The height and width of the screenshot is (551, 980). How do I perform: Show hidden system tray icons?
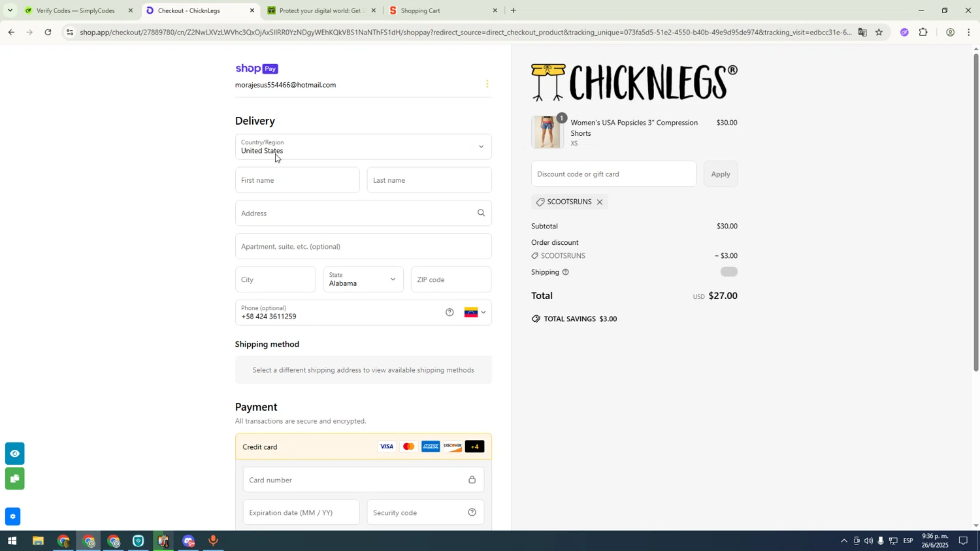[x=843, y=541]
